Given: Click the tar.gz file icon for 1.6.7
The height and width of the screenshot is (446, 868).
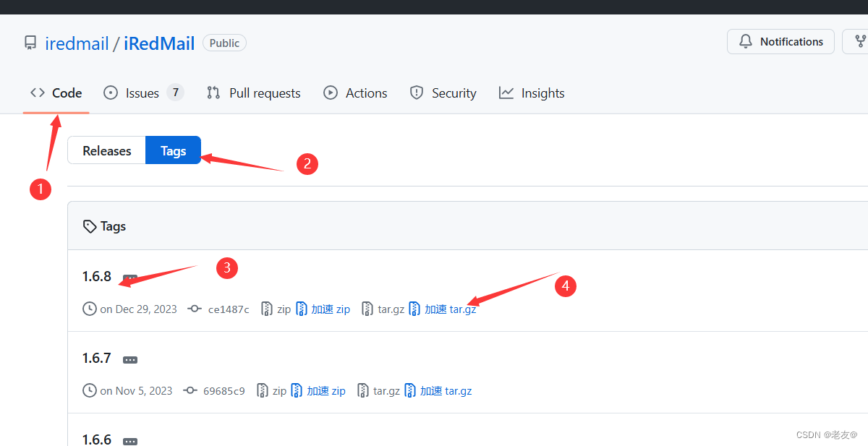Looking at the screenshot, I should coord(363,390).
